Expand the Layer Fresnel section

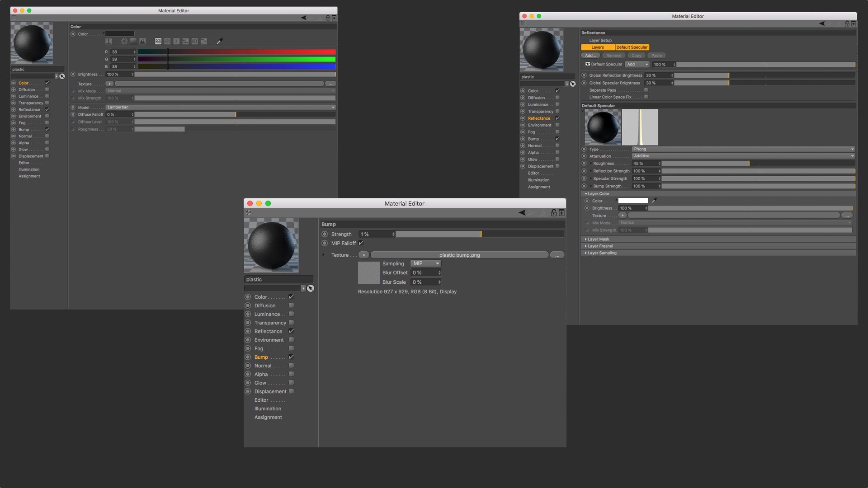click(600, 246)
